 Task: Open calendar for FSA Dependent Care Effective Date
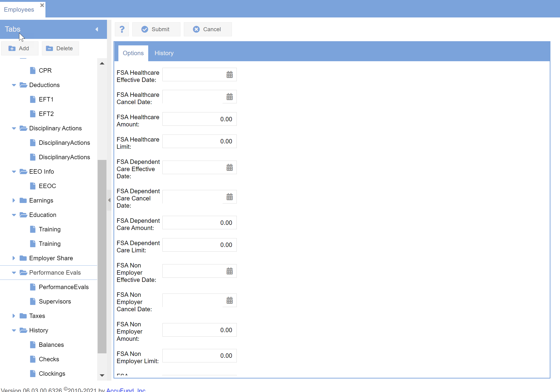[x=229, y=167]
